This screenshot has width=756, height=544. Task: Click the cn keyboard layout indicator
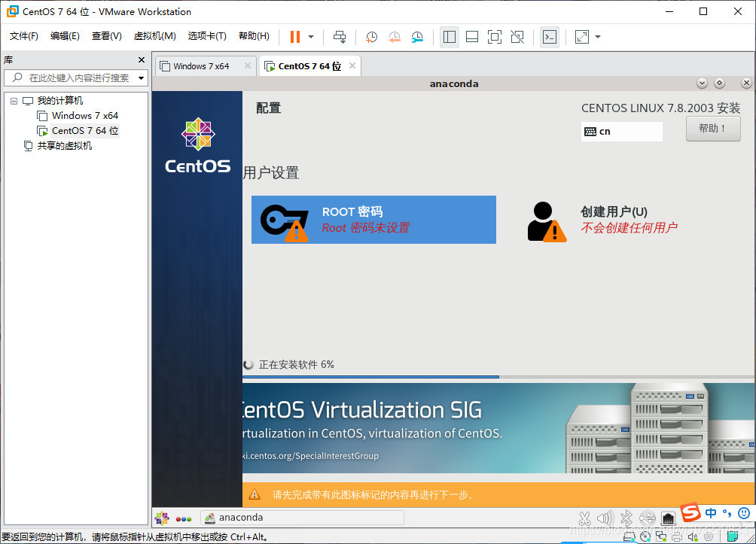pyautogui.click(x=621, y=132)
